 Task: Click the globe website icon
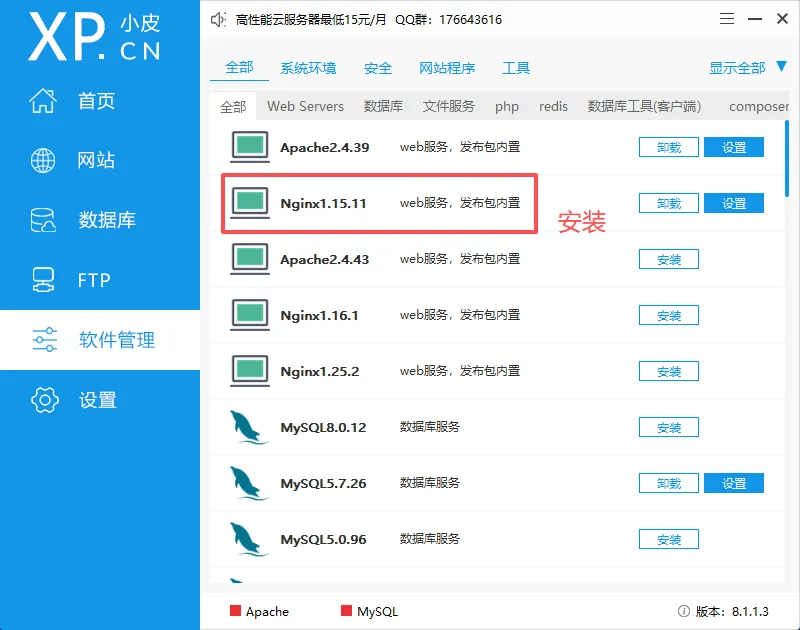pyautogui.click(x=43, y=160)
